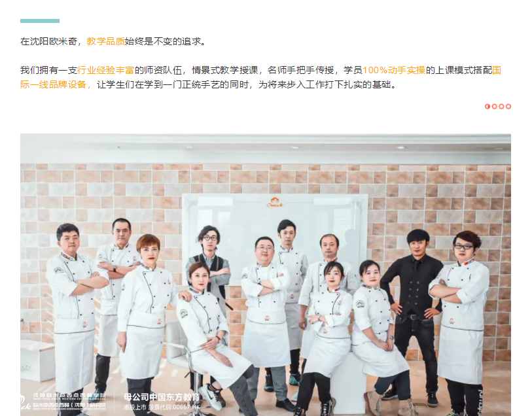The width and height of the screenshot is (532, 416).
Task: Click the 在沈阳欧米奇 opening sentence text
Action: [x=113, y=41]
